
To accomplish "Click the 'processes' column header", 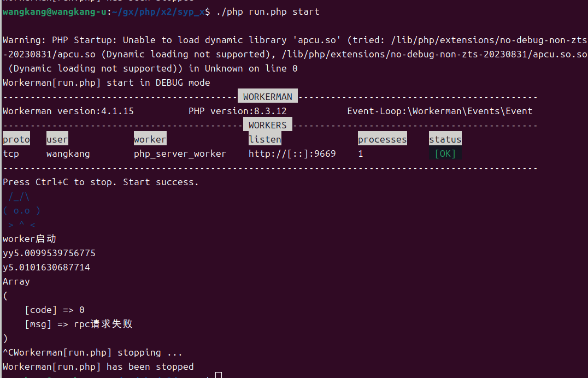I will 382,139.
